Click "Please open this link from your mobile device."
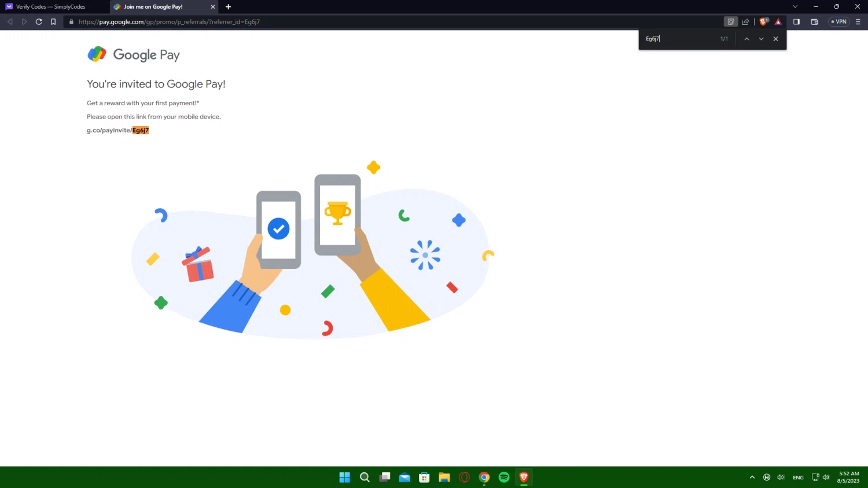 [x=154, y=117]
